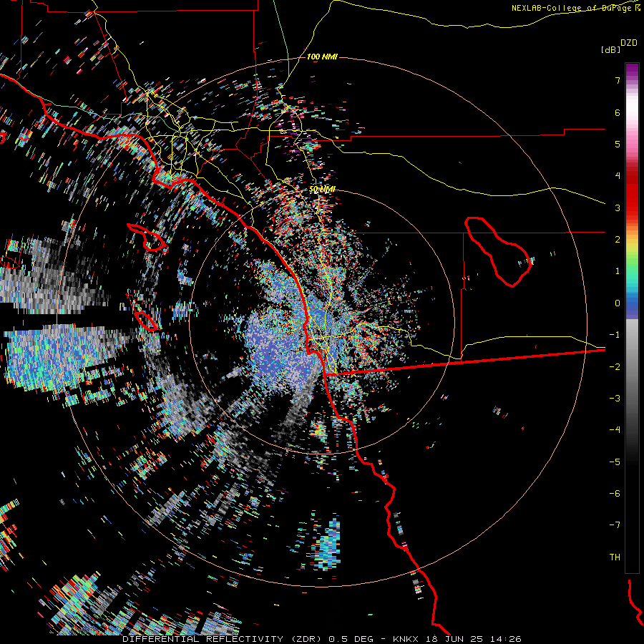This screenshot has height=644, width=644.
Task: Click the 3 value on the color scale
Action: [618, 208]
